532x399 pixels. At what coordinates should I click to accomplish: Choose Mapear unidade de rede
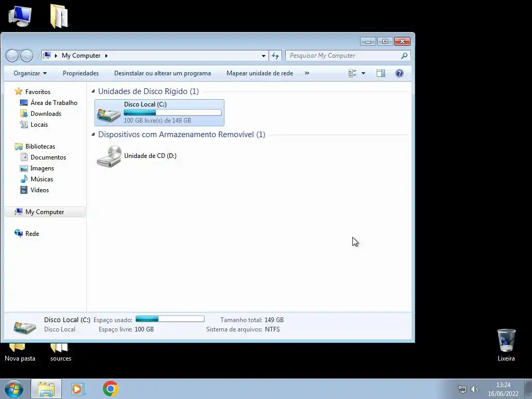coord(260,73)
